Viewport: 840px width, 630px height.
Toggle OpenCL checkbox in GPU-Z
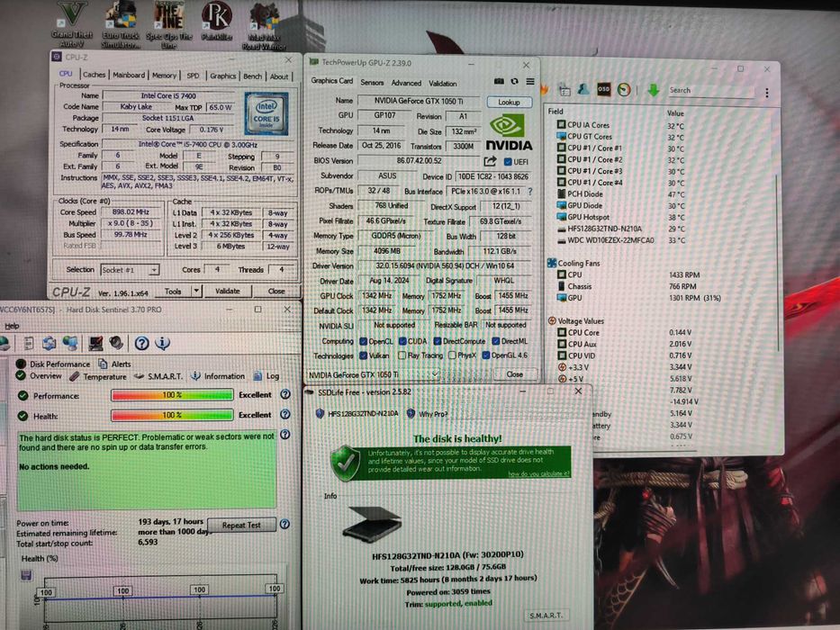click(363, 341)
